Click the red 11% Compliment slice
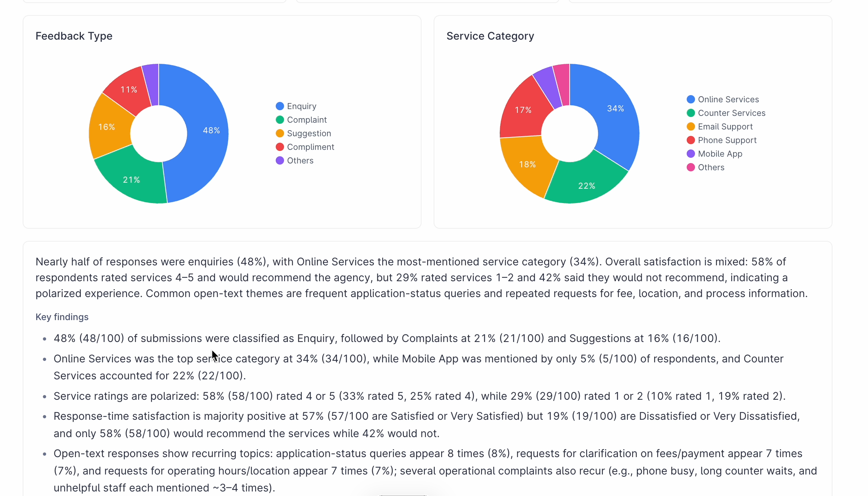Screen dimensions: 868x496 129,91
